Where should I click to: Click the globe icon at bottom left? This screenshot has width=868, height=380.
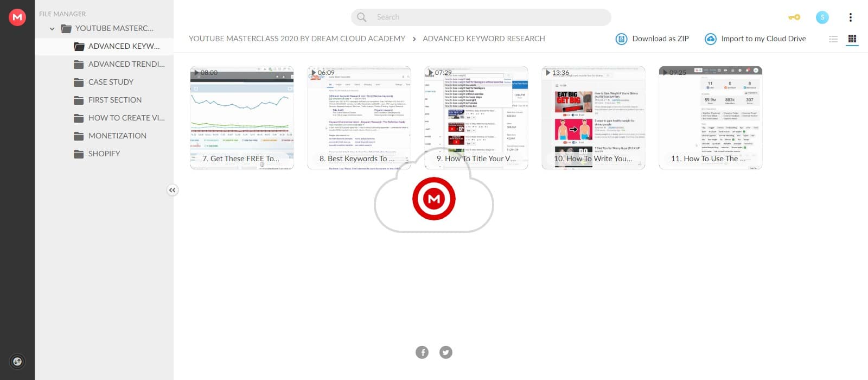coord(17,362)
